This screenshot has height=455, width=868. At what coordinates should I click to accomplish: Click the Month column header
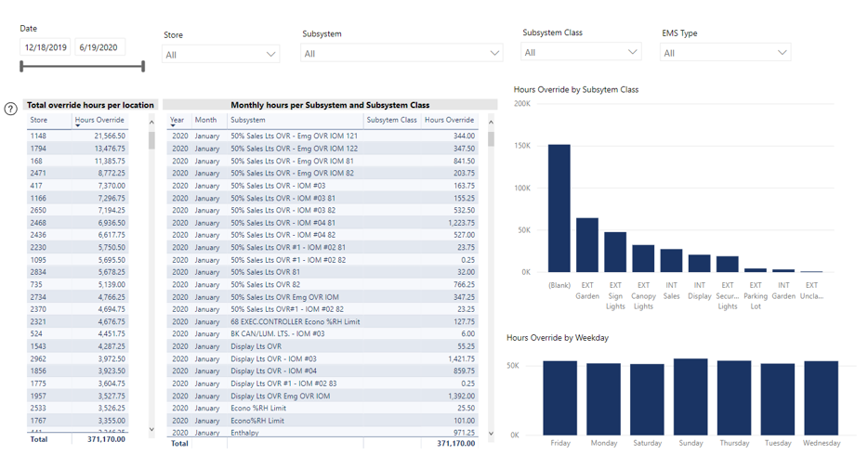pyautogui.click(x=205, y=120)
